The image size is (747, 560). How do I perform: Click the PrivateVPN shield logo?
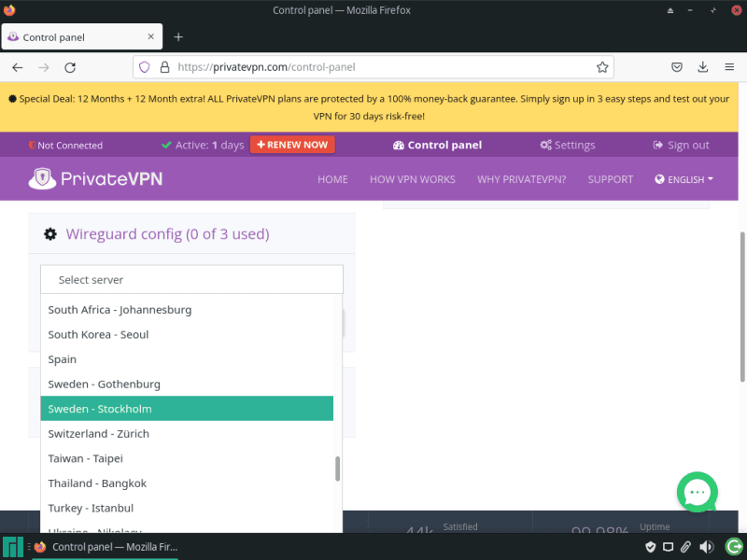43,178
